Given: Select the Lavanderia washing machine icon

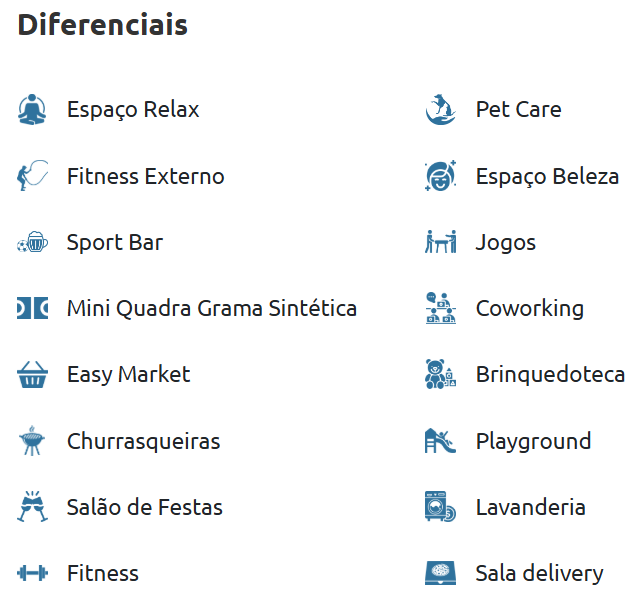Looking at the screenshot, I should 440,507.
